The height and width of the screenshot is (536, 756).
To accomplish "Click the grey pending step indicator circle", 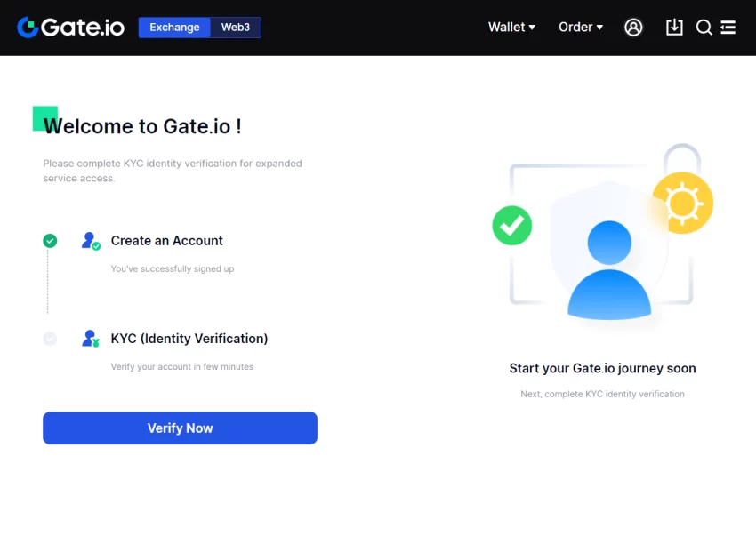I will tap(50, 339).
